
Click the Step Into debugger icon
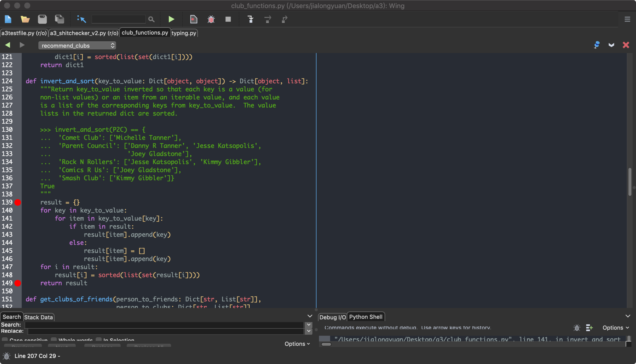[x=251, y=19]
